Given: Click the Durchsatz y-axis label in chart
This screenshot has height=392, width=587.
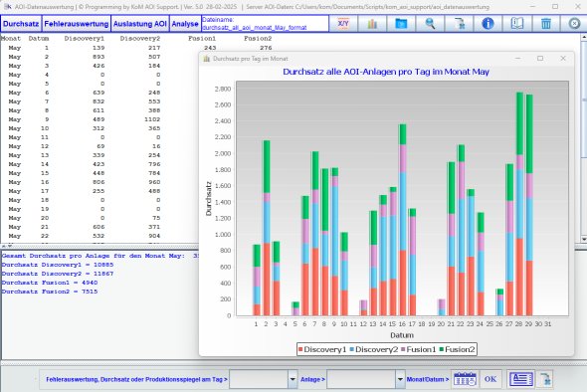Looking at the screenshot, I should (209, 198).
